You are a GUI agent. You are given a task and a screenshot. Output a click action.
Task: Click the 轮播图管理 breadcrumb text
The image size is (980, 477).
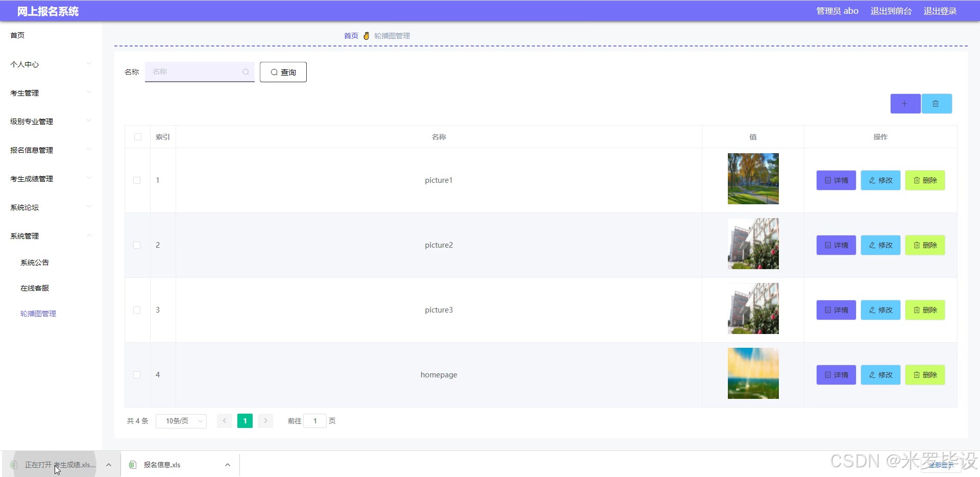(x=392, y=36)
